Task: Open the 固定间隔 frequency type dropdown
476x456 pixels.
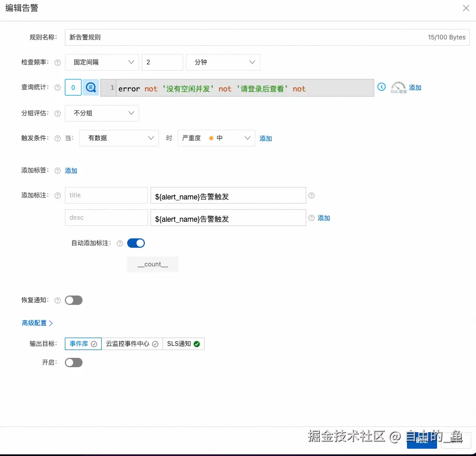Action: pyautogui.click(x=102, y=62)
